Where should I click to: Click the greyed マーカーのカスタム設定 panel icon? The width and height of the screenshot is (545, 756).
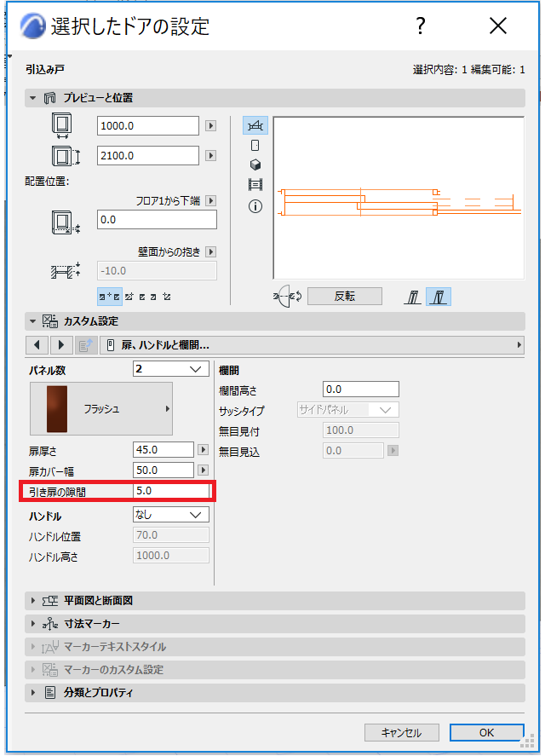[x=50, y=670]
